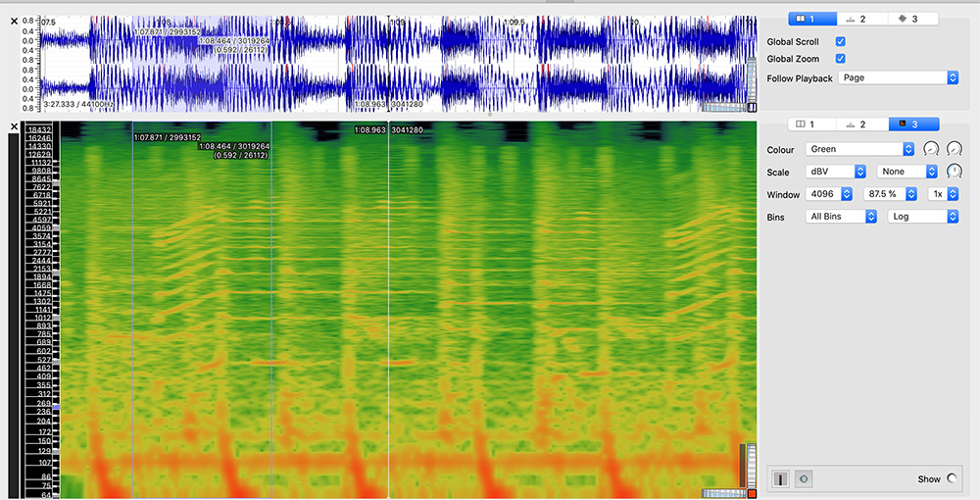The image size is (980, 500).
Task: Close the waveform pane with its X
Action: [x=14, y=21]
